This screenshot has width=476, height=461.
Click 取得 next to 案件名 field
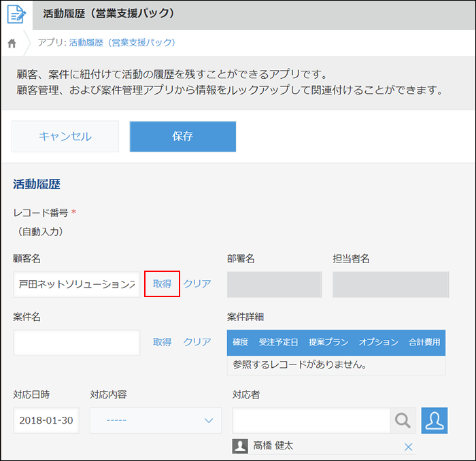click(162, 342)
